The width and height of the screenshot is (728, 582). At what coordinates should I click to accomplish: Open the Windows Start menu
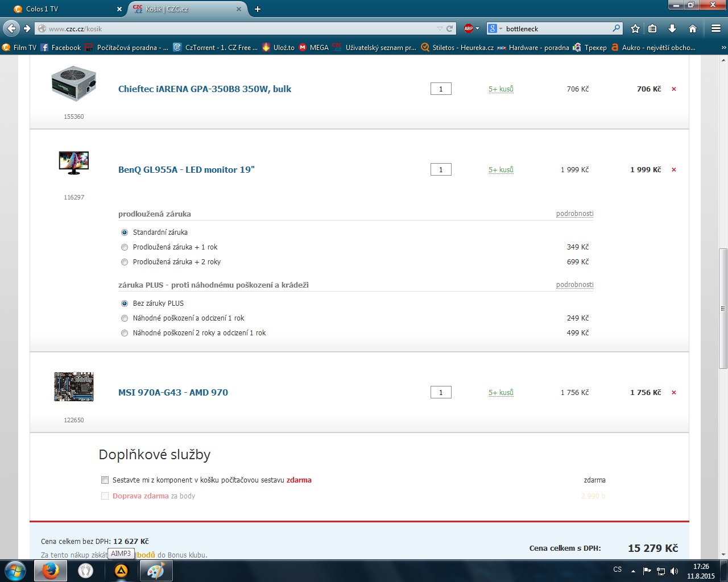(15, 571)
